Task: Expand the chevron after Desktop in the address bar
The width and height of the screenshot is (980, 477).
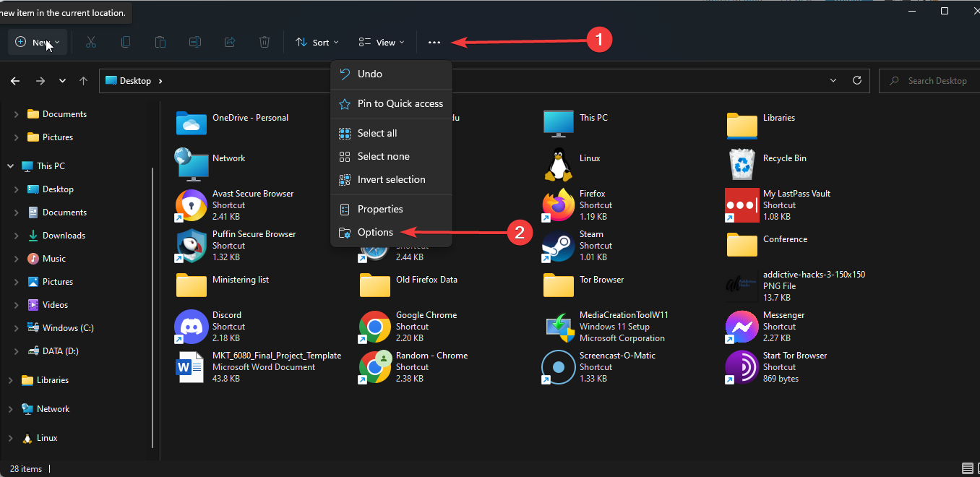Action: click(x=160, y=81)
